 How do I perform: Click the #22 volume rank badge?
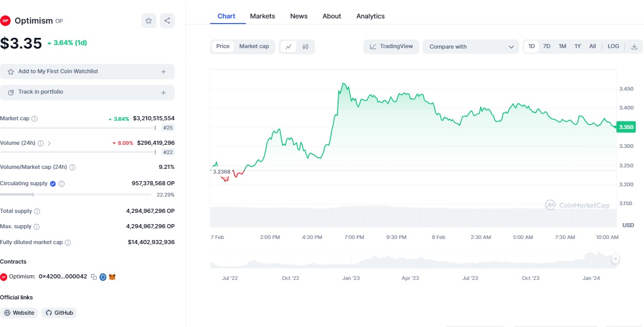coord(168,152)
